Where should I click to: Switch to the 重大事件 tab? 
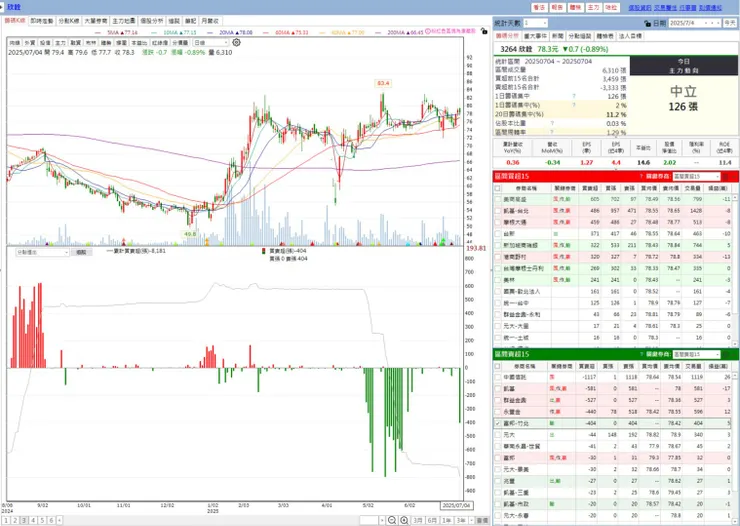[536, 36]
